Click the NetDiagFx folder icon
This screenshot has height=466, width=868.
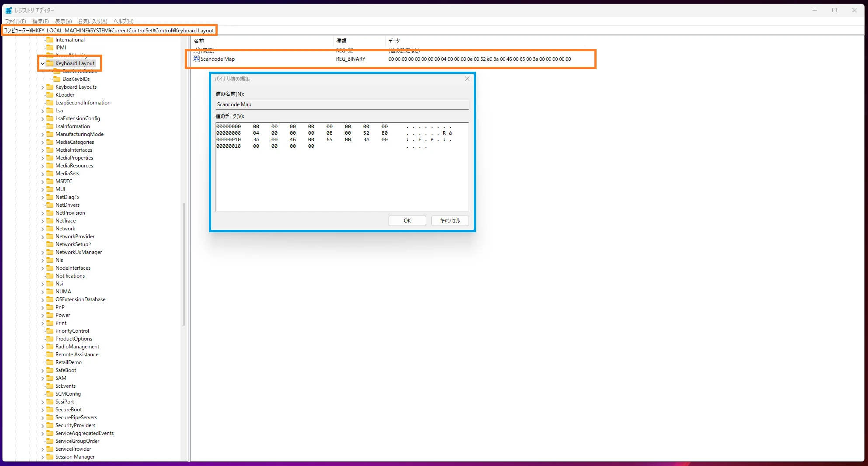pos(50,197)
